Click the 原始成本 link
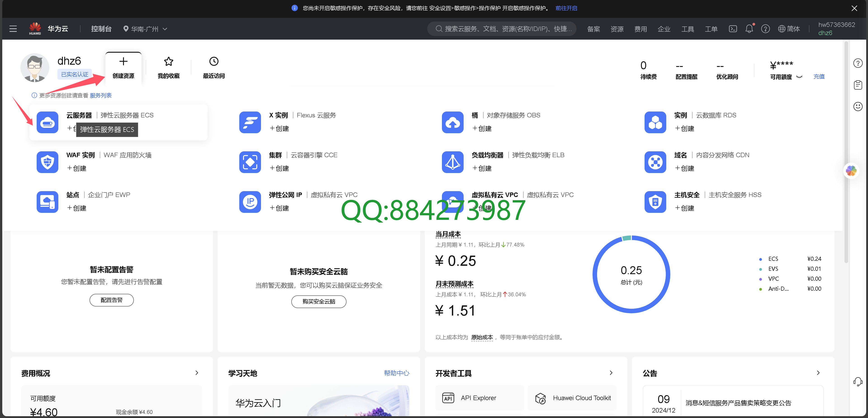 [x=482, y=337]
